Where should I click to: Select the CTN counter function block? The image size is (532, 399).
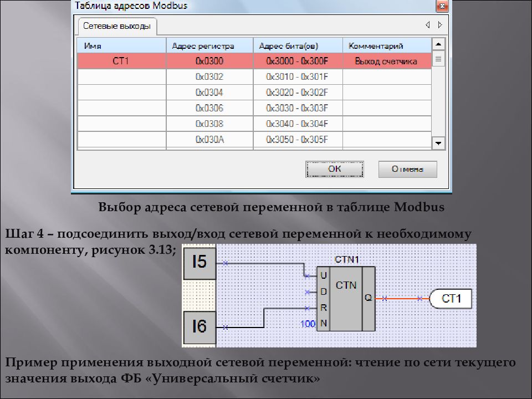tap(345, 299)
